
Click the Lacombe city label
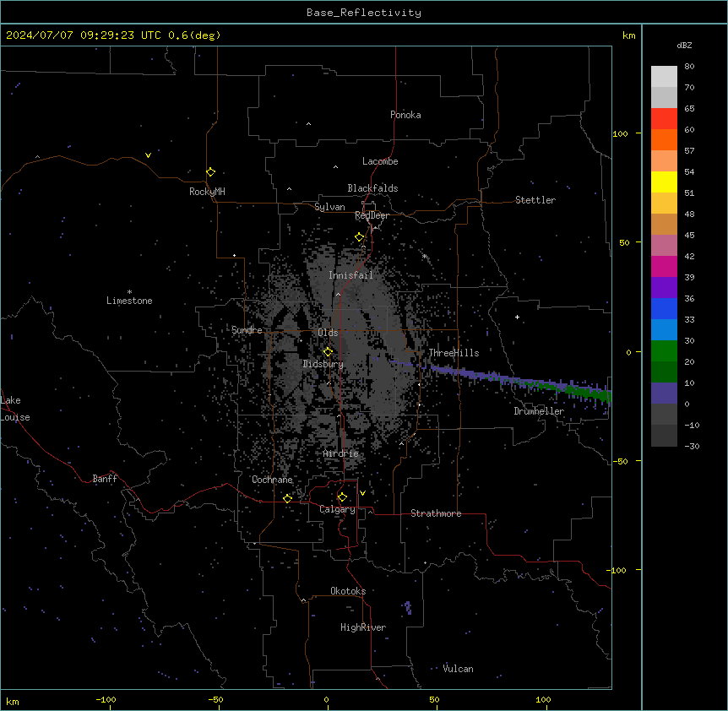tap(380, 161)
